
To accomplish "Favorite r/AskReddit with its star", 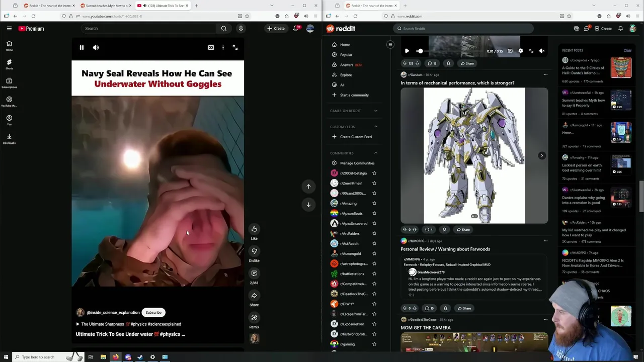I will 374,243.
